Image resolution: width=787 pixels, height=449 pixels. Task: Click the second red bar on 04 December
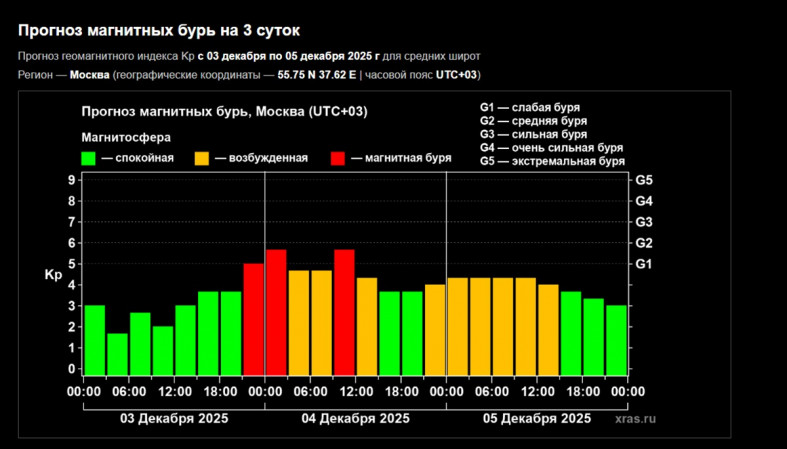[x=344, y=312]
